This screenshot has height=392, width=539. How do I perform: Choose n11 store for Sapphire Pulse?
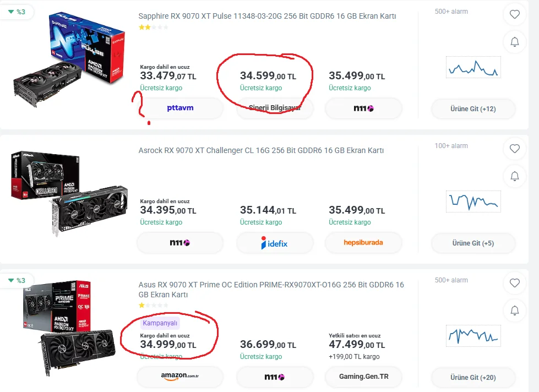(x=363, y=108)
